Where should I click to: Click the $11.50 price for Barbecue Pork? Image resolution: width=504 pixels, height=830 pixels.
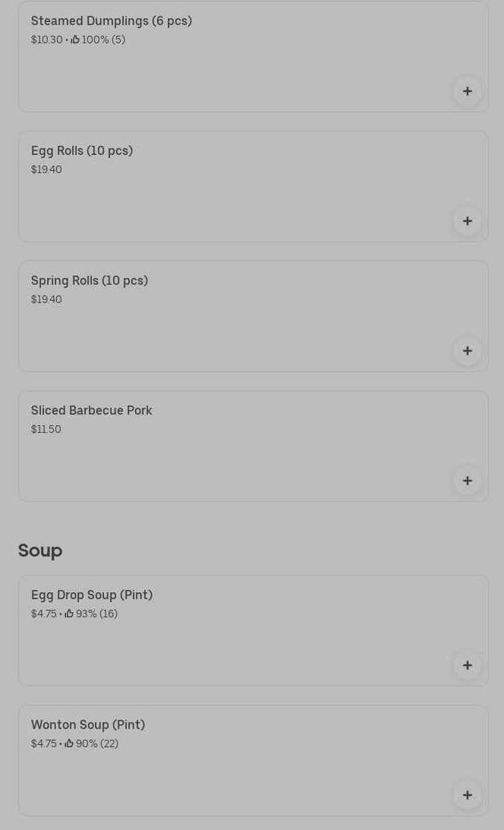tap(46, 430)
